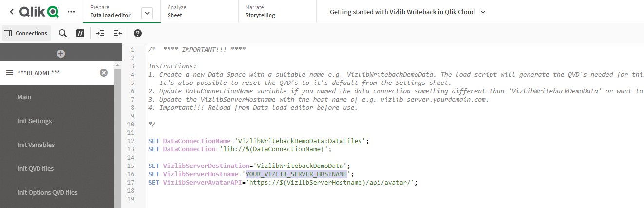644x208 pixels.
Task: Open the Main script section
Action: (x=57, y=97)
